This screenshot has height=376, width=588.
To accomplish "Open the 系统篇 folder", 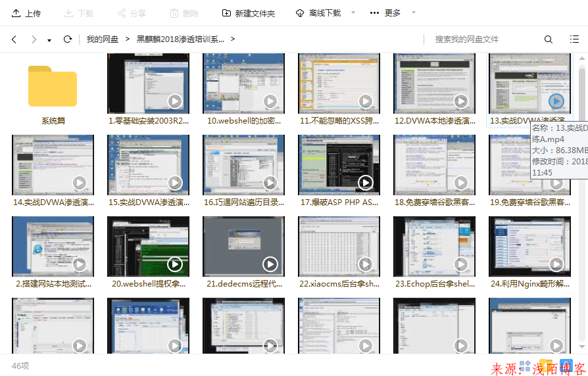I will (53, 86).
